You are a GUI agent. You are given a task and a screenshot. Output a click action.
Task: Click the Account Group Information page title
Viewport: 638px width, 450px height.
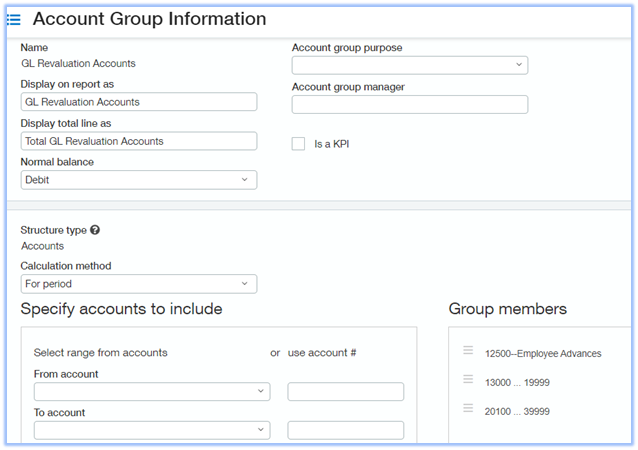tap(149, 19)
